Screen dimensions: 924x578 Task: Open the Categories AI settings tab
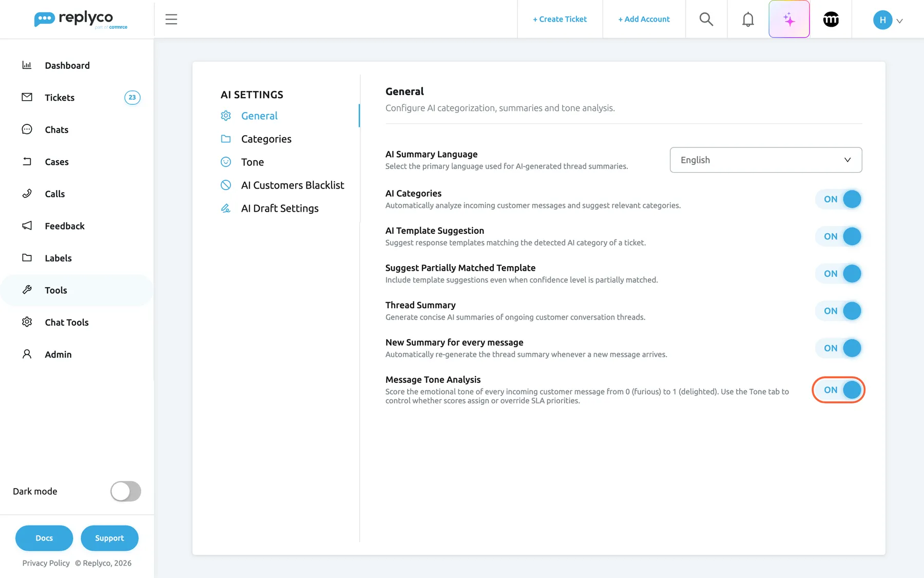266,139
